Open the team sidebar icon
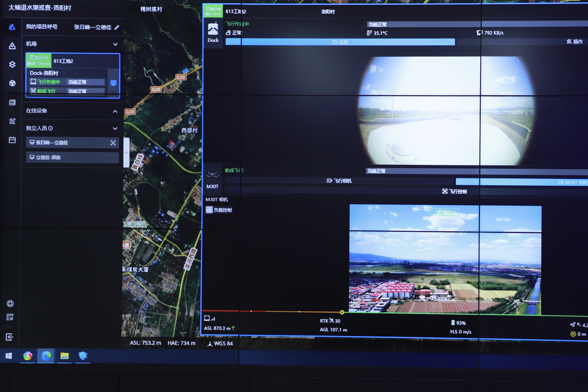Viewport: 588px width, 392px height. tap(12, 27)
